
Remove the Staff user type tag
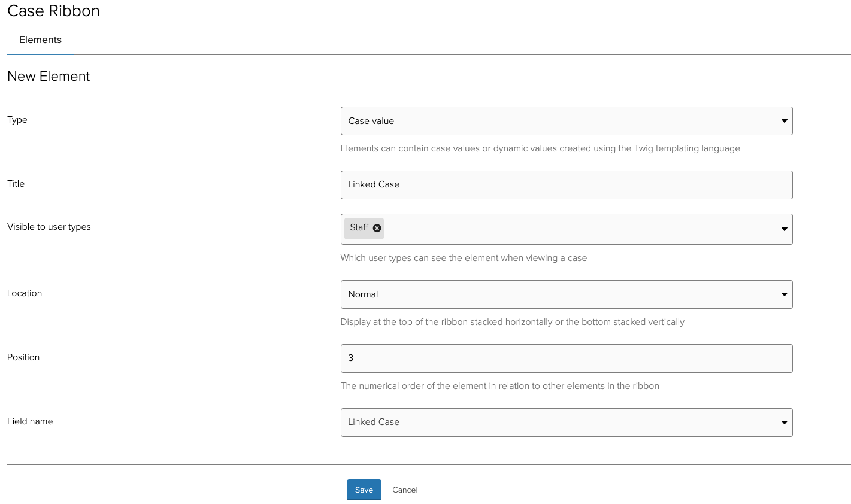[x=377, y=228]
